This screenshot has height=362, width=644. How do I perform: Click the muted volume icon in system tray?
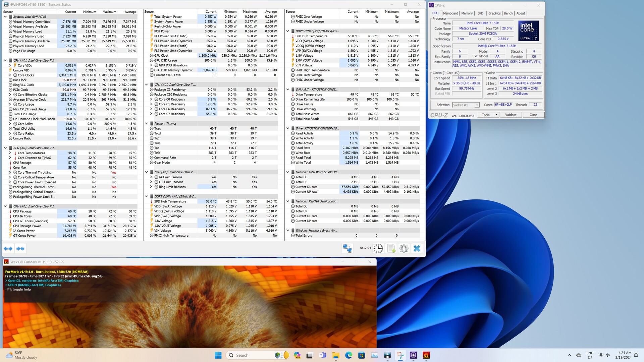[x=608, y=355]
